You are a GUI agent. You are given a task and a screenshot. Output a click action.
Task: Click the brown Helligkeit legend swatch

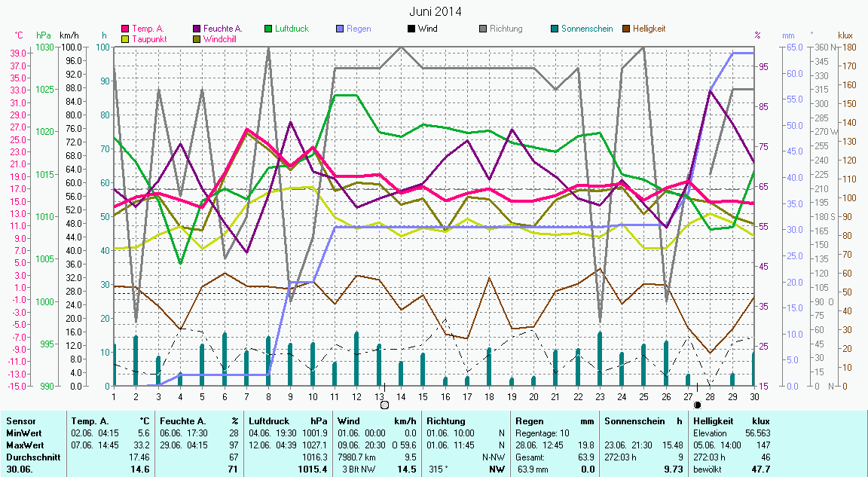(x=625, y=29)
